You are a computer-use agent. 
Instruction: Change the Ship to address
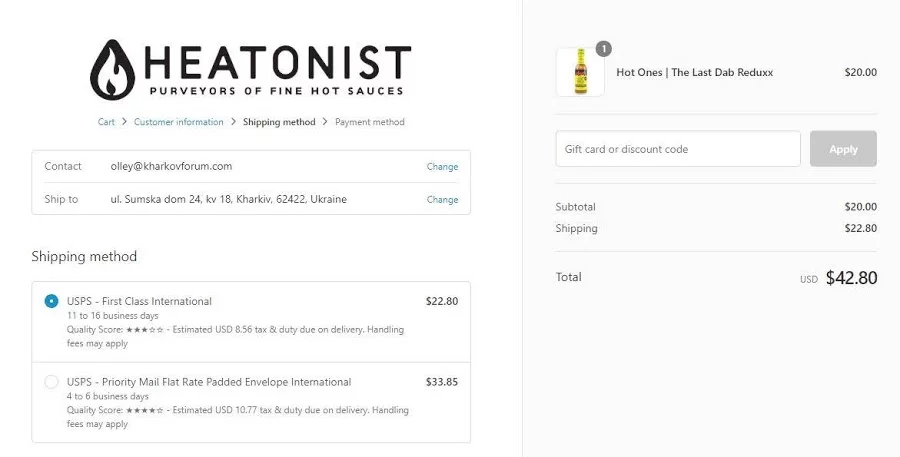(442, 199)
